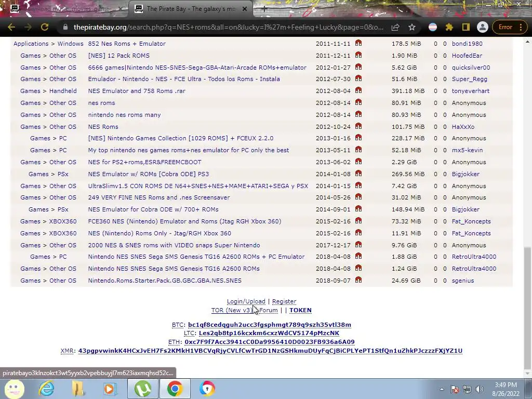Reload the page with refresh icon

(45, 27)
